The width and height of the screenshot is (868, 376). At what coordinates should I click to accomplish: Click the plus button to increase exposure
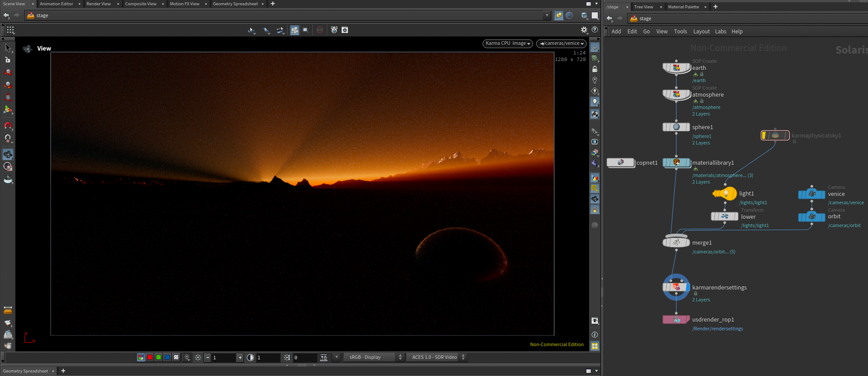click(240, 358)
